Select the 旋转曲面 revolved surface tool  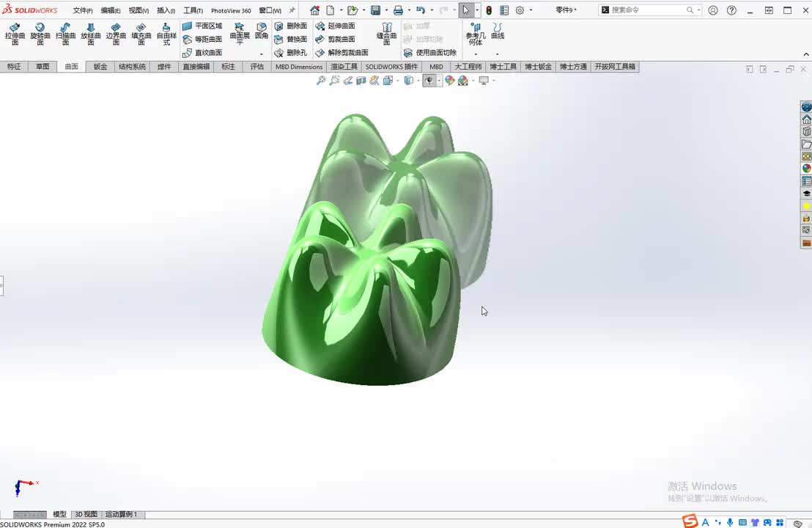[x=40, y=34]
